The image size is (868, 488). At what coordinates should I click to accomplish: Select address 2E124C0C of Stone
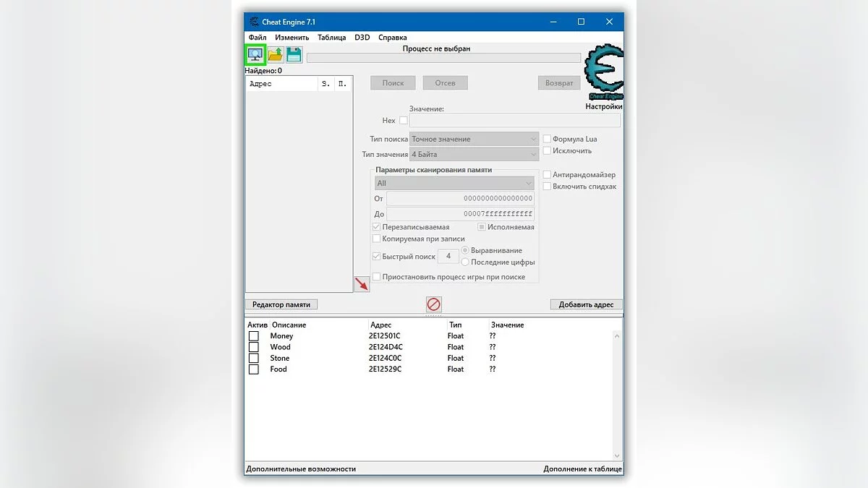click(x=385, y=358)
